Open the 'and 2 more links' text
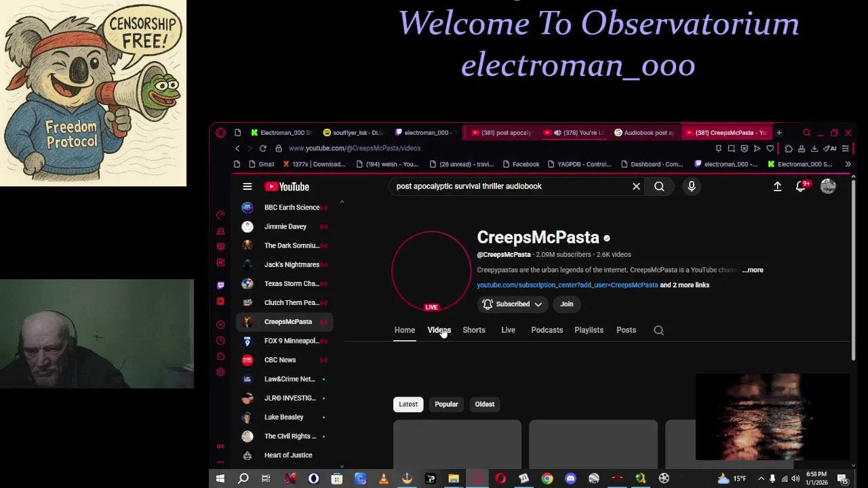This screenshot has width=868, height=488. pos(685,285)
